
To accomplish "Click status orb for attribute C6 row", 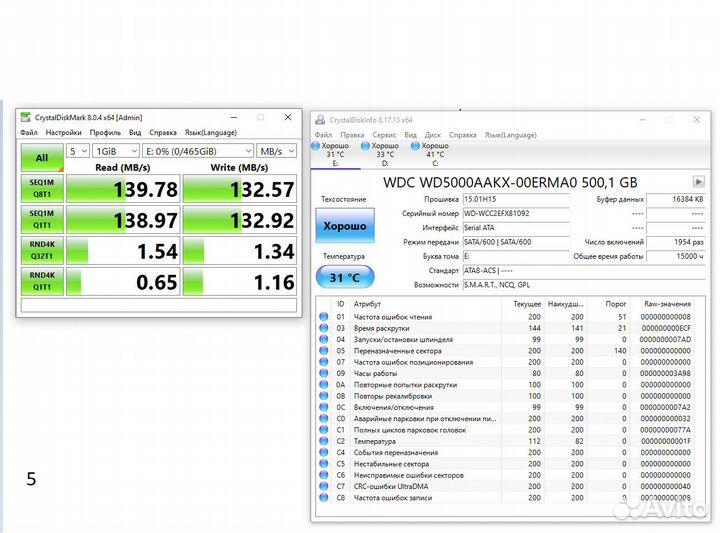I will (x=324, y=475).
